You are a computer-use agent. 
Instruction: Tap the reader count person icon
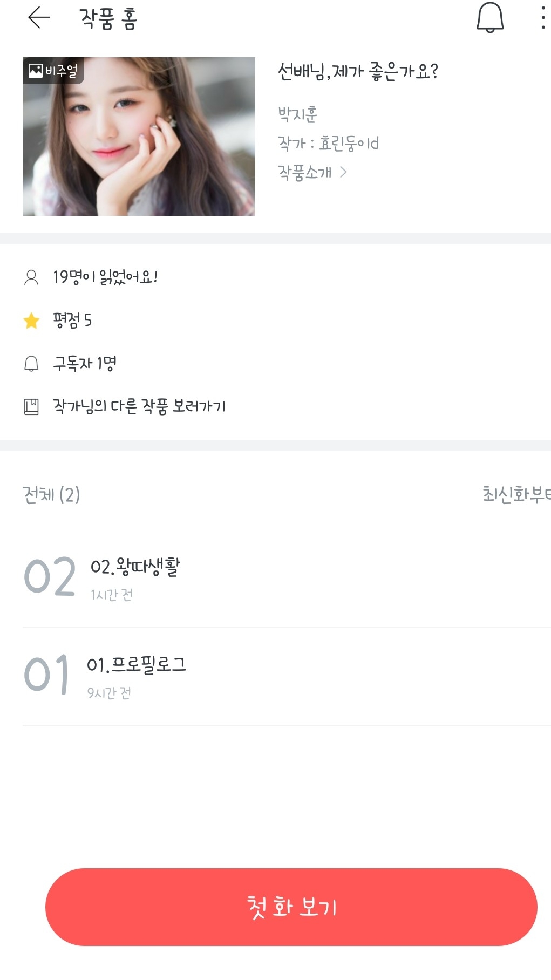click(x=31, y=277)
